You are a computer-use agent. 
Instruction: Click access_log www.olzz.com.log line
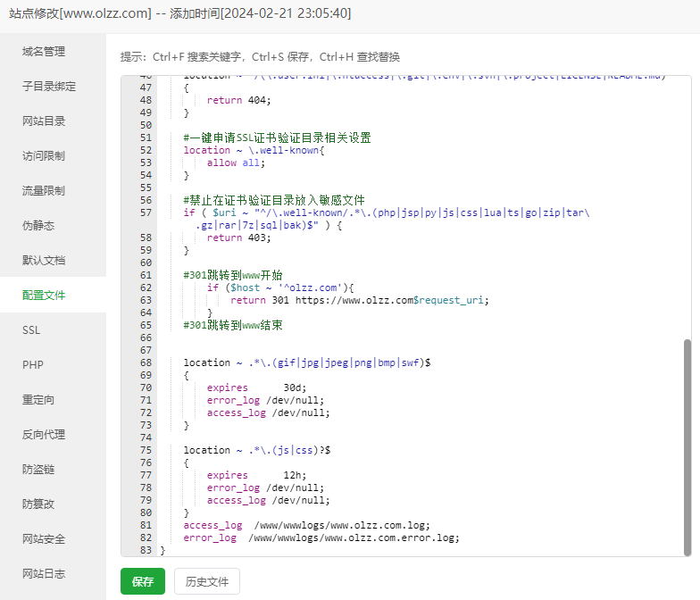(x=307, y=525)
